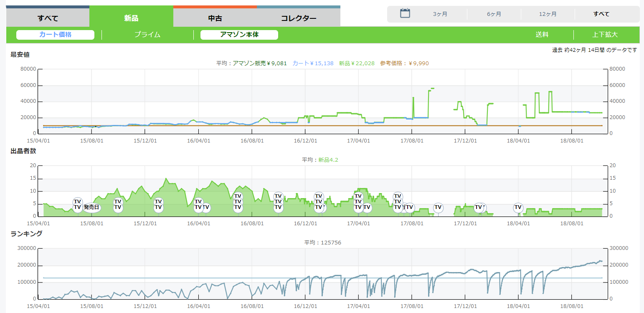Toggle the カート価格 price filter

tap(55, 35)
